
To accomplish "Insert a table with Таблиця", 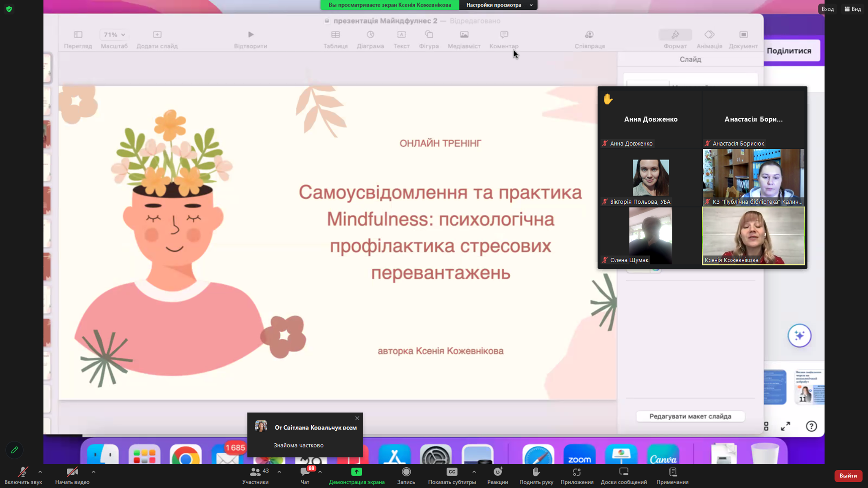I will pos(335,39).
